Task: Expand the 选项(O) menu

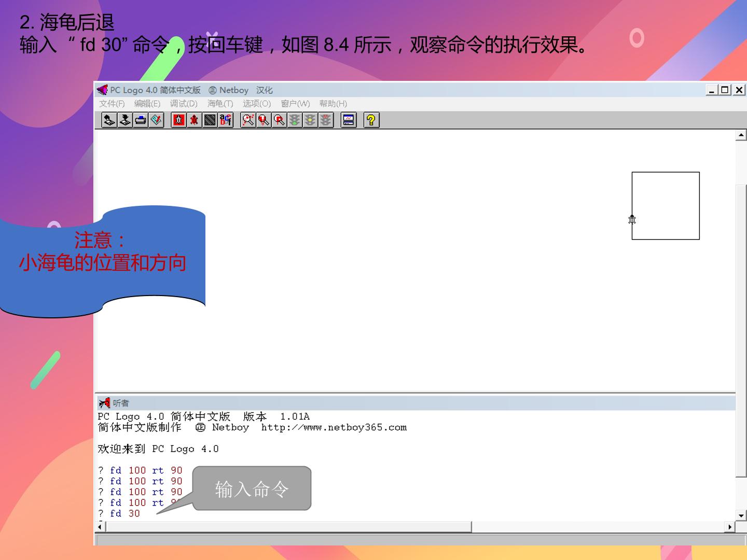Action: coord(257,104)
